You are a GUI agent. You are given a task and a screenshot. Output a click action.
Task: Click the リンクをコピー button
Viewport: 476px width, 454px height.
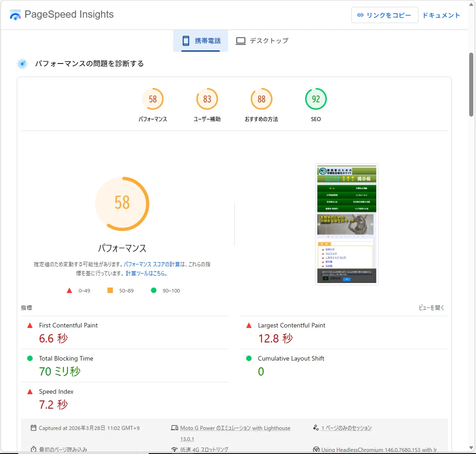click(x=384, y=15)
